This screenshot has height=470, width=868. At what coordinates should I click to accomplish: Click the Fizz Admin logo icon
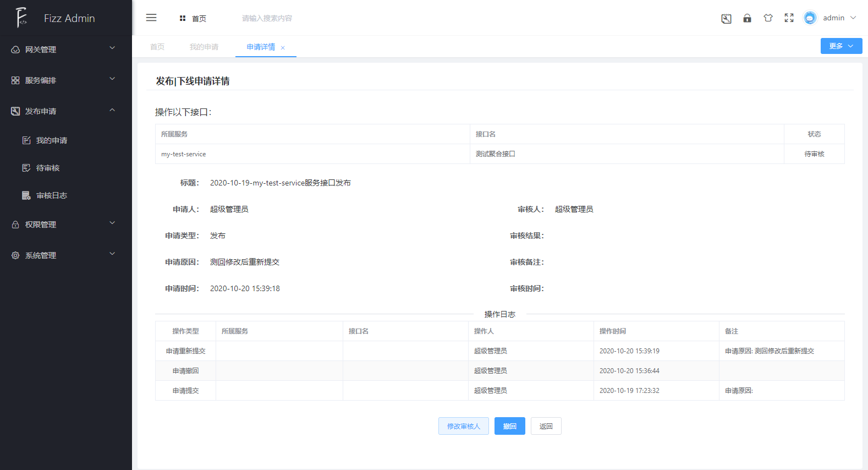pyautogui.click(x=21, y=18)
